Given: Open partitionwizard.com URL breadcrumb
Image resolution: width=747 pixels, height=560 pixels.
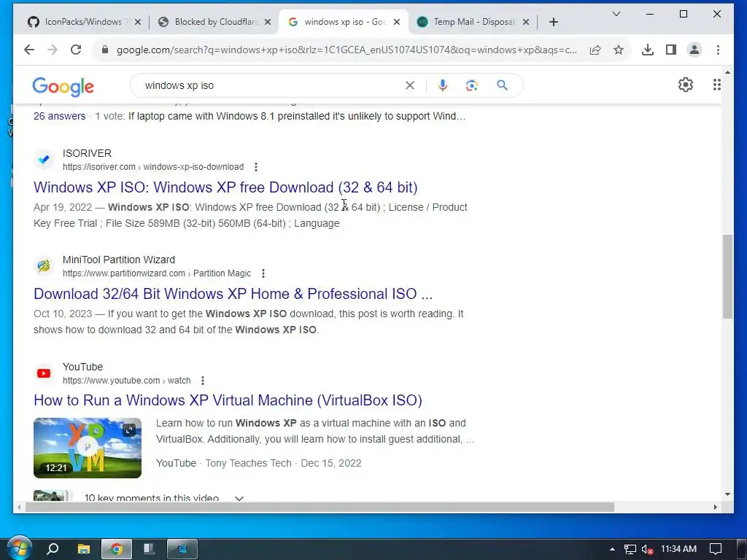Looking at the screenshot, I should coord(157,273).
